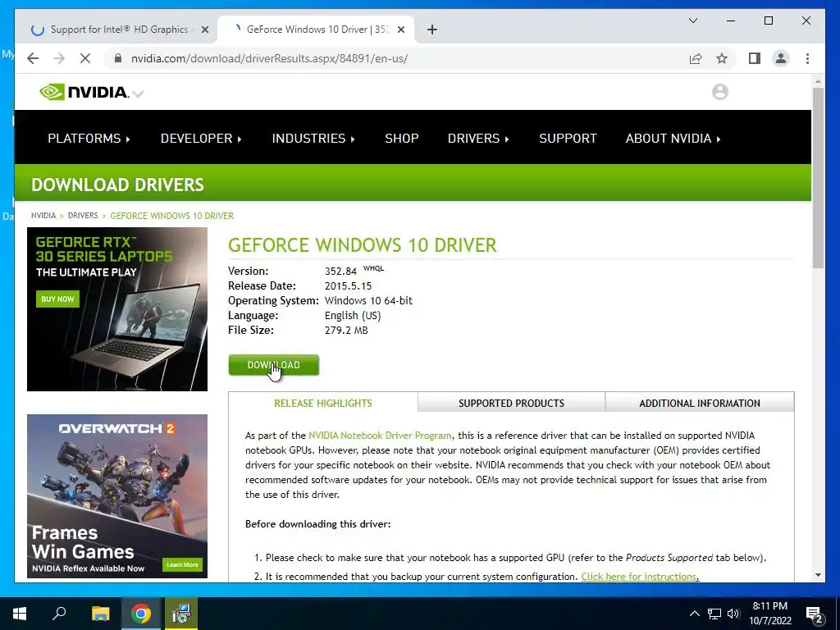
Task: Expand the DEVELOPER menu
Action: point(201,138)
